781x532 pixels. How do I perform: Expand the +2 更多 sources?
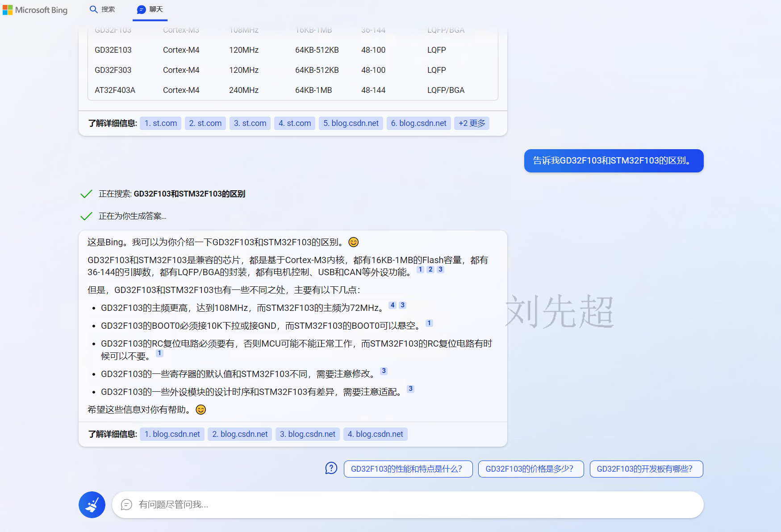pyautogui.click(x=472, y=123)
